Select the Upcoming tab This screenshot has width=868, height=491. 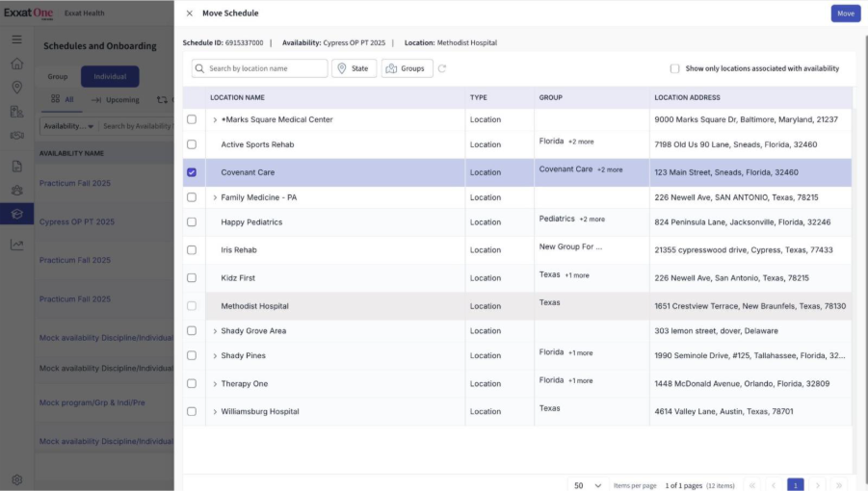click(x=116, y=100)
